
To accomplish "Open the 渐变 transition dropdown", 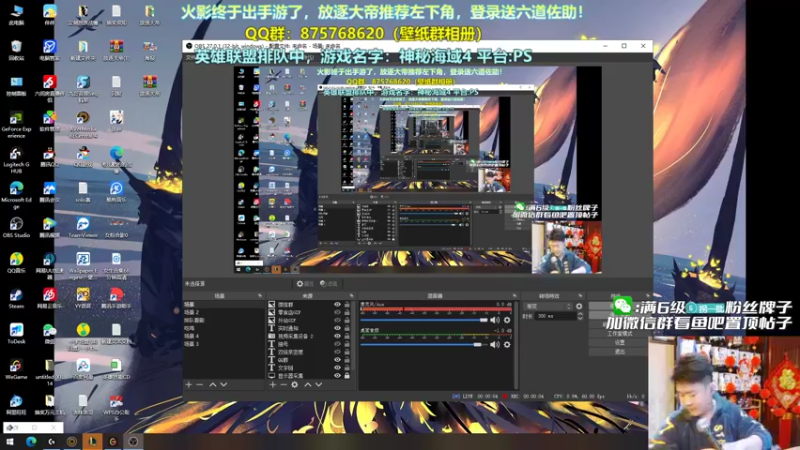I will coord(547,306).
